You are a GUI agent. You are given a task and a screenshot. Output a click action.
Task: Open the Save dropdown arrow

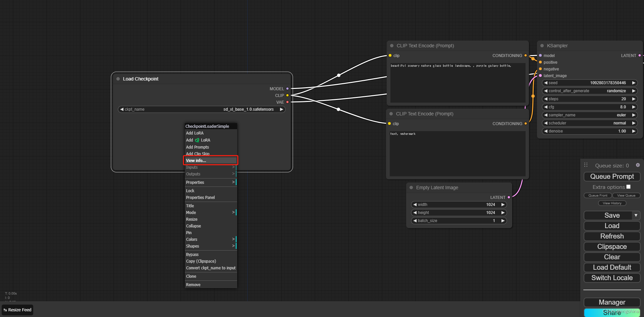click(636, 215)
